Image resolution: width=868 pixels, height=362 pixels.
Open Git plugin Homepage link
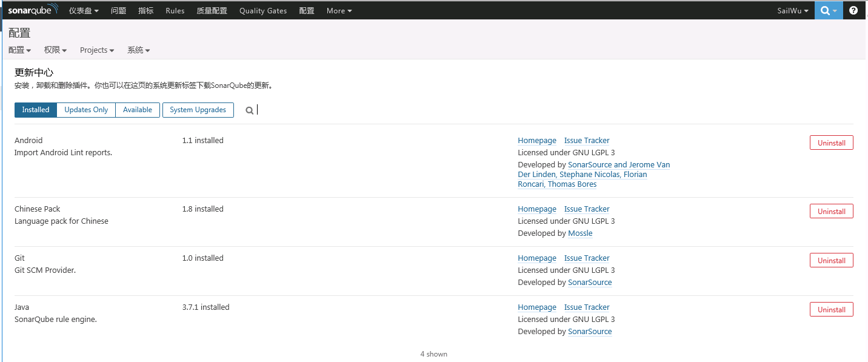[537, 258]
